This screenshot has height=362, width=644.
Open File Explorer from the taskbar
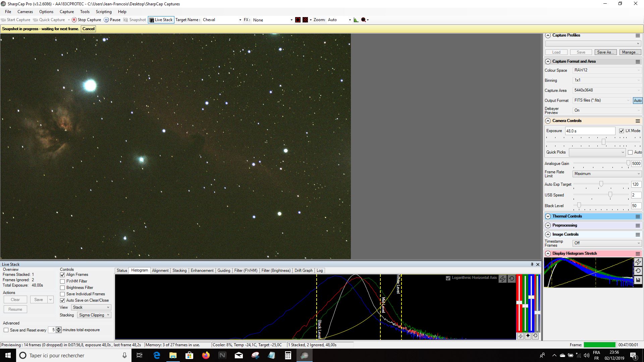(x=173, y=355)
